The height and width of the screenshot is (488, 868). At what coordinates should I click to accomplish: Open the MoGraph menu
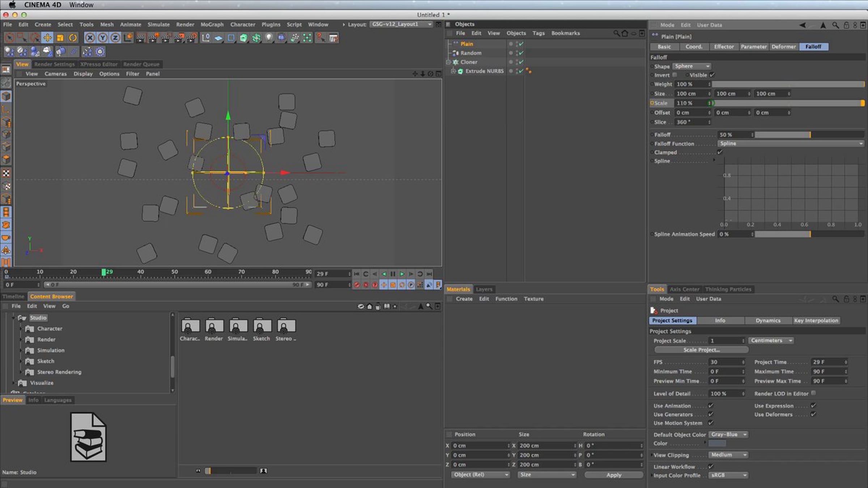[212, 25]
